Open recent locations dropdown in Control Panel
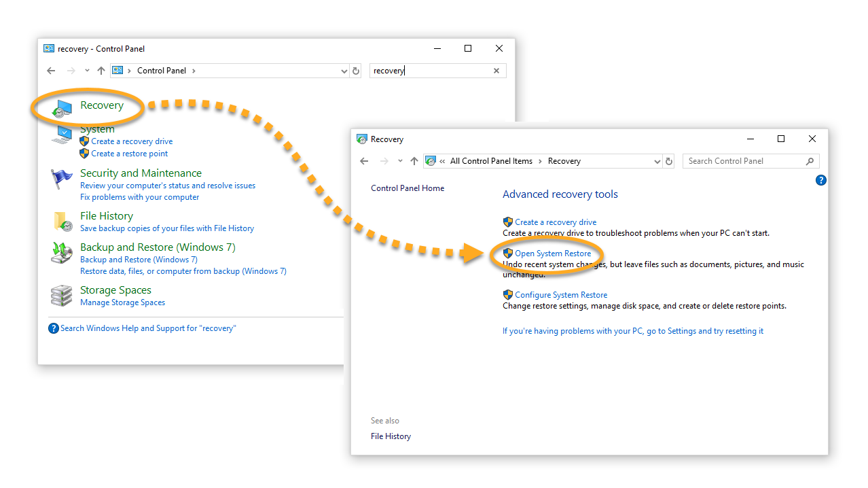Screen dimensions: 868x488 [87, 71]
